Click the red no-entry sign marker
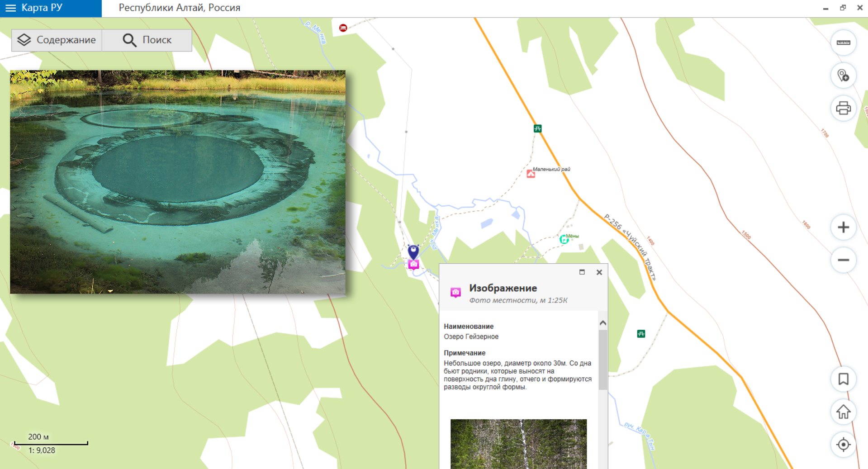This screenshot has width=868, height=469. [x=343, y=28]
